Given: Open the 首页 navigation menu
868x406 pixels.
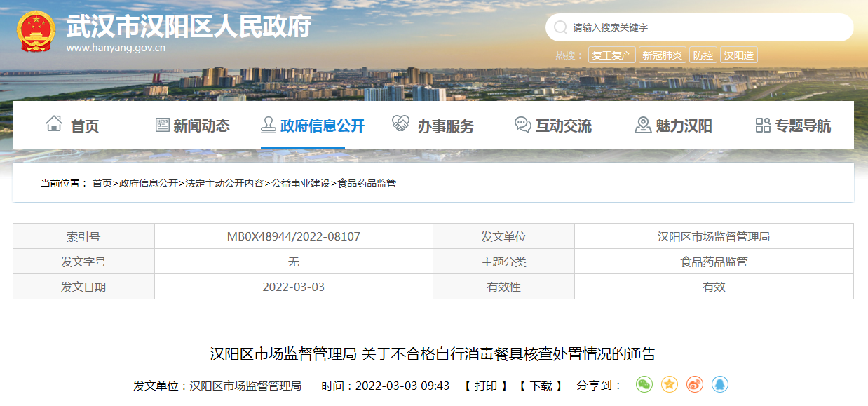Looking at the screenshot, I should coord(85,126).
